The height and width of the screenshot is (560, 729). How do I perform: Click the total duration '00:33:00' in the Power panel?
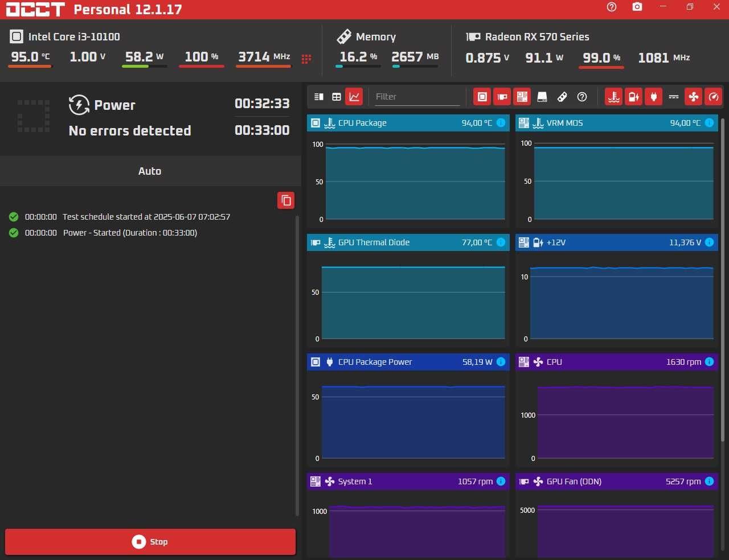point(262,130)
